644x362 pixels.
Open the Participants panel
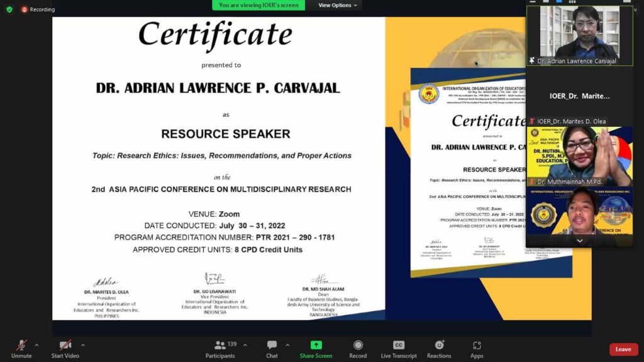(219, 346)
